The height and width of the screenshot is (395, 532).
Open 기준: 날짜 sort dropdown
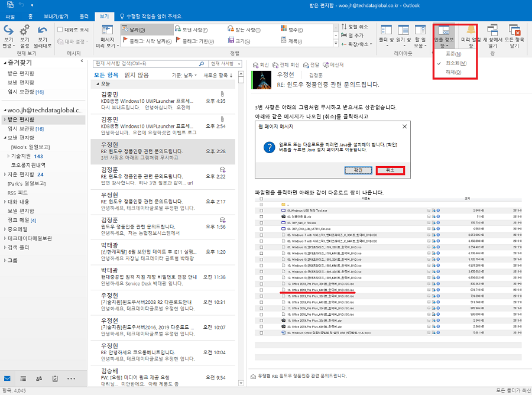coord(184,75)
